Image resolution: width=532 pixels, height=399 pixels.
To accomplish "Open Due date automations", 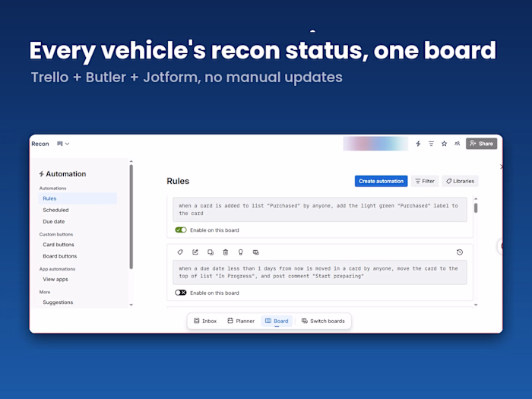I will pyautogui.click(x=54, y=222).
